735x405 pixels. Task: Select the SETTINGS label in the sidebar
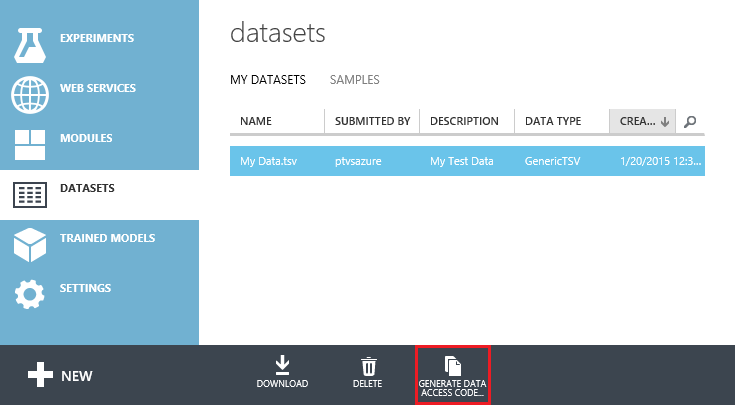(85, 288)
